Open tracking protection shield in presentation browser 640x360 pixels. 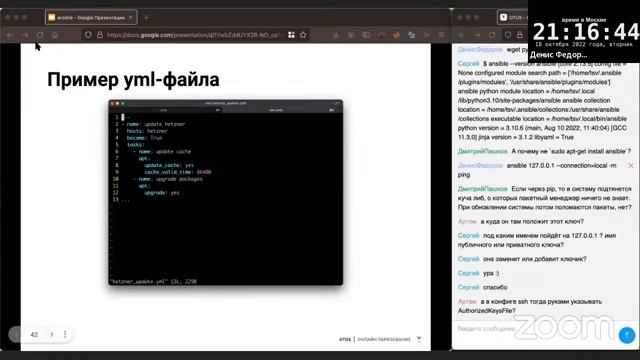[88, 35]
